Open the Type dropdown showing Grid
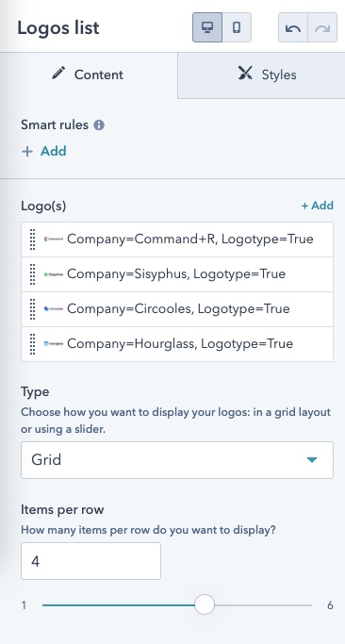The height and width of the screenshot is (644, 345). 177,460
